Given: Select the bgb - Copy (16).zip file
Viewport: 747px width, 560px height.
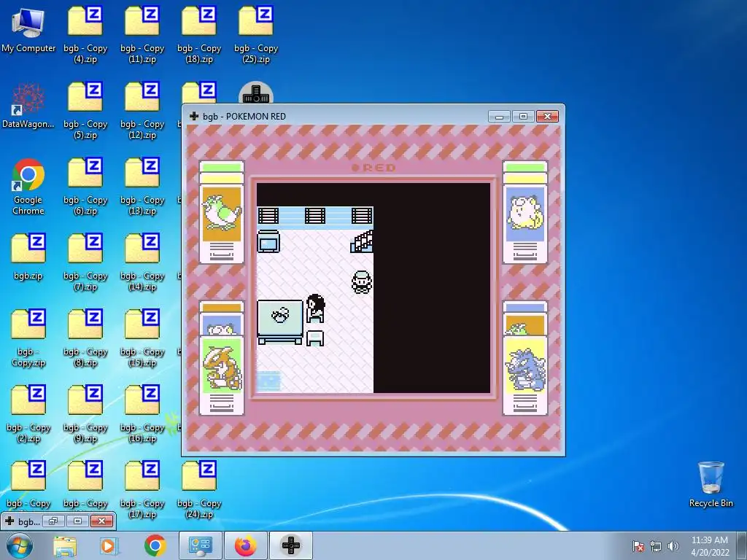Looking at the screenshot, I should [142, 414].
